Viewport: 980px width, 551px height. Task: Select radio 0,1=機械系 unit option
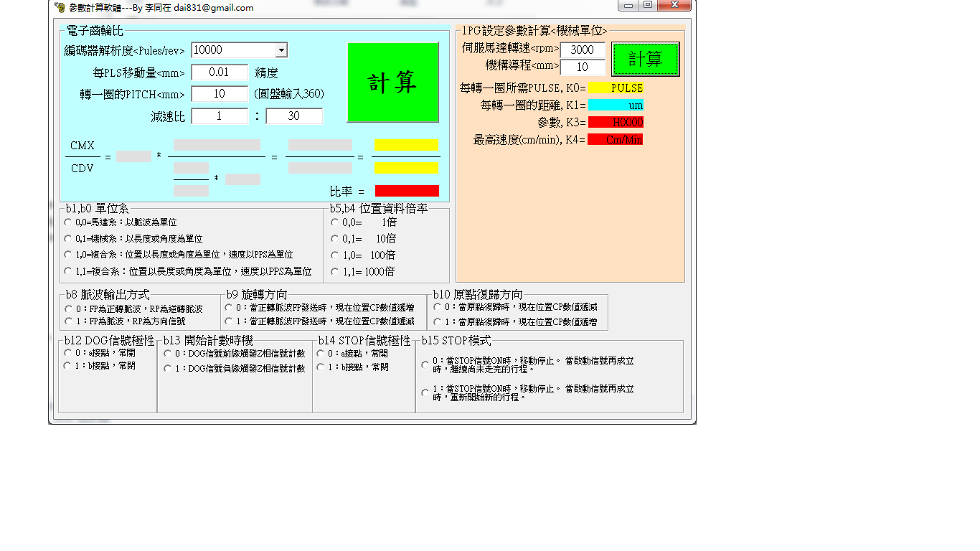69,238
